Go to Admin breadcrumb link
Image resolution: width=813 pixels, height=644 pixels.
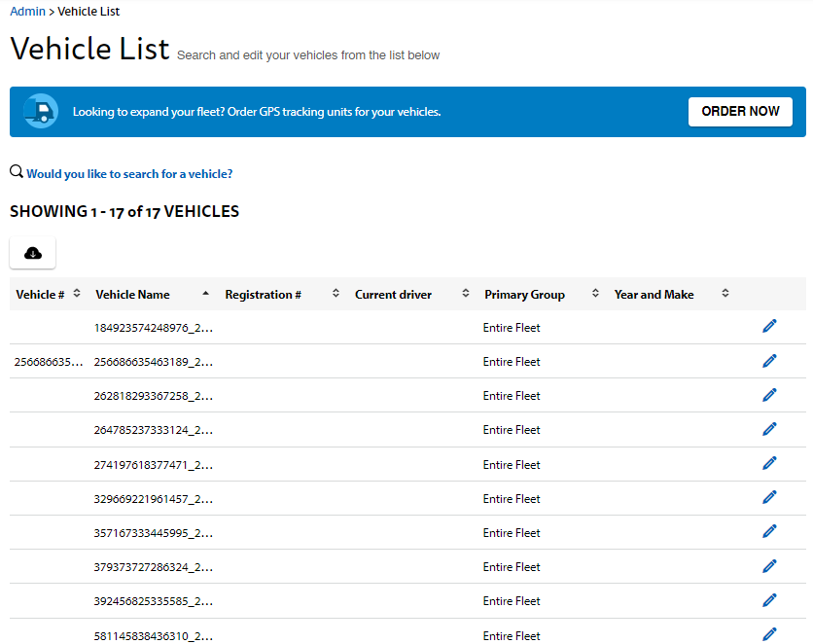tap(27, 12)
